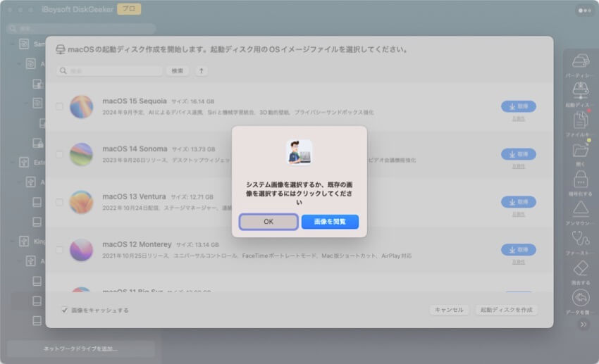Click the partition icon in right sidebar

coord(581,61)
